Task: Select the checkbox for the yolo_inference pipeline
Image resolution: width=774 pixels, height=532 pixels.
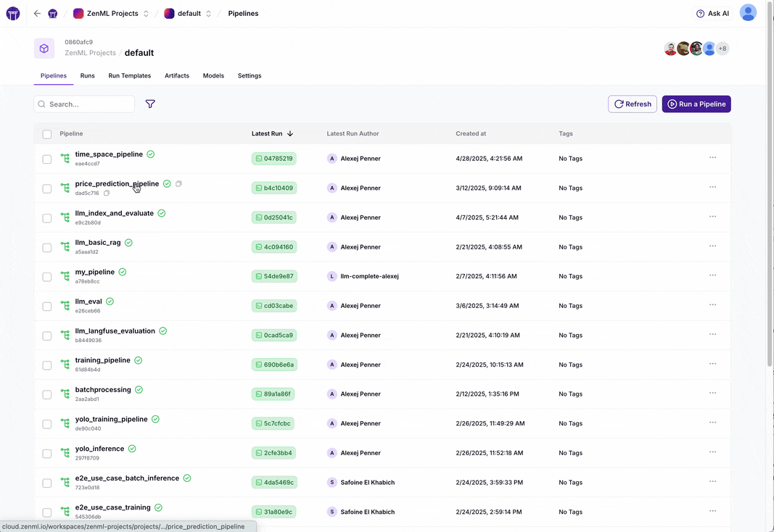Action: (47, 453)
